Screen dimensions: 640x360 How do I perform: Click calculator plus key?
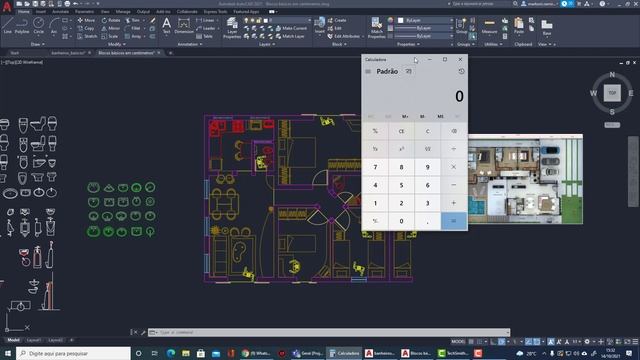pyautogui.click(x=453, y=203)
